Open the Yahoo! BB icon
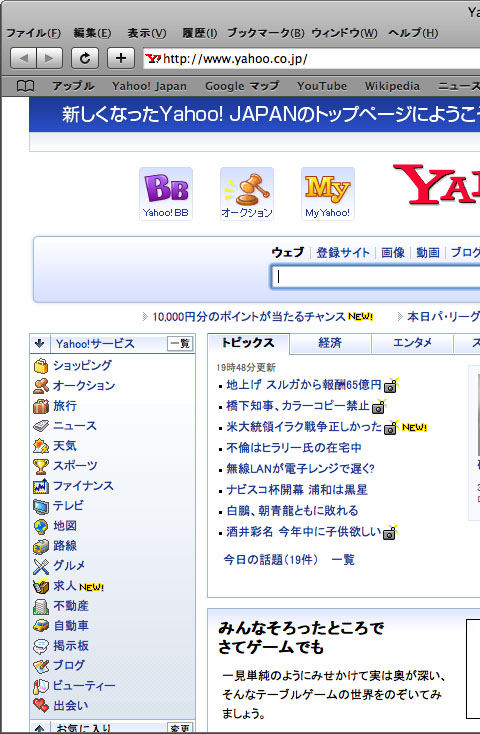Screen dimensions: 480x734 (166, 194)
